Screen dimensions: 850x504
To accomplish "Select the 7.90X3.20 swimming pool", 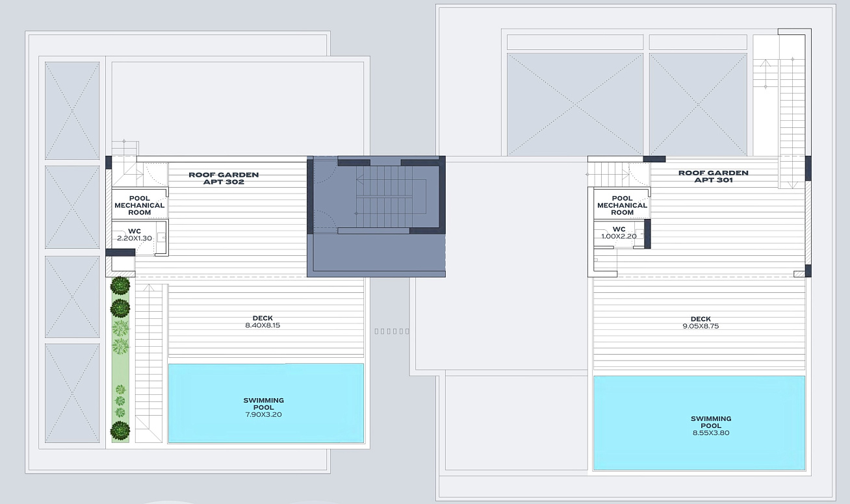I will pyautogui.click(x=266, y=403).
